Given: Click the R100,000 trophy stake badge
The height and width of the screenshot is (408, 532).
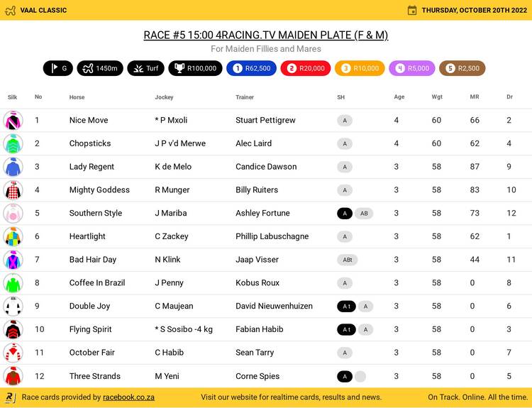Looking at the screenshot, I should pos(194,69).
